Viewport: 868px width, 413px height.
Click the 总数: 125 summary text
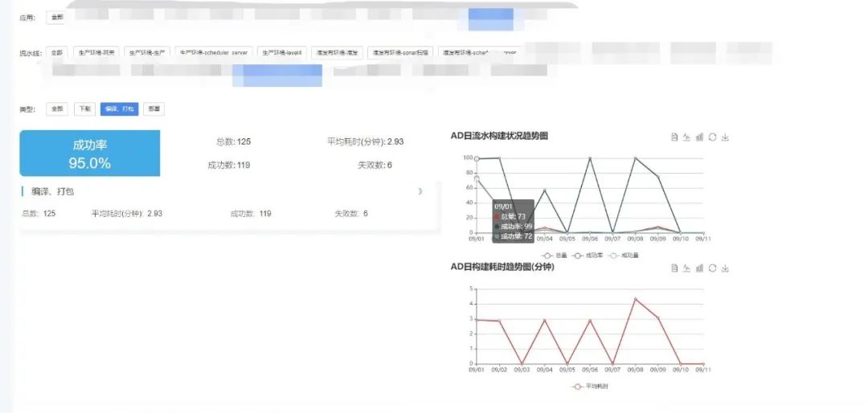tap(233, 141)
